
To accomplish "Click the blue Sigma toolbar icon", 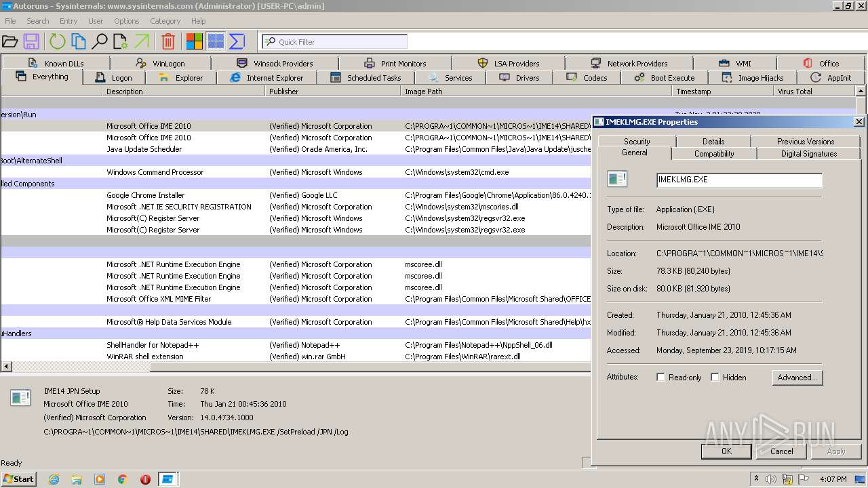I will (237, 41).
